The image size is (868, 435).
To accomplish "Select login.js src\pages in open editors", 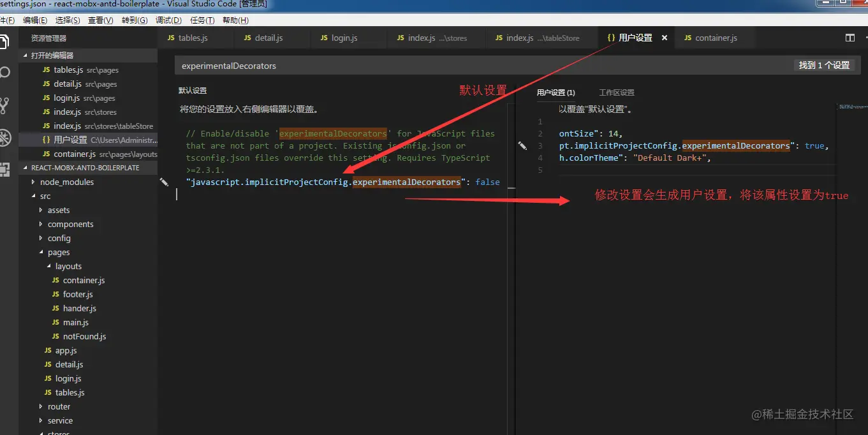I will point(88,98).
